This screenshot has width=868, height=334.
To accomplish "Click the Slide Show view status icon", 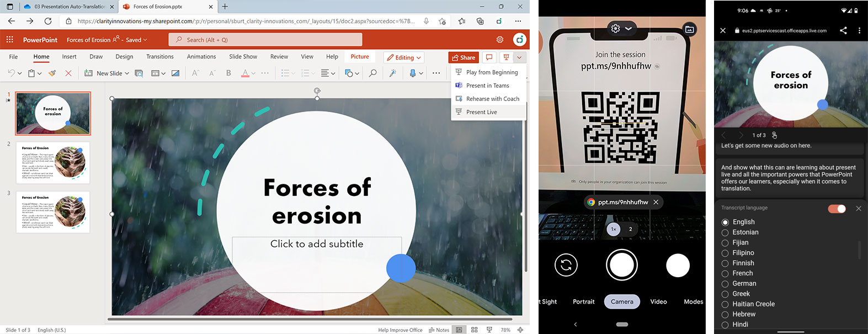I will point(489,330).
